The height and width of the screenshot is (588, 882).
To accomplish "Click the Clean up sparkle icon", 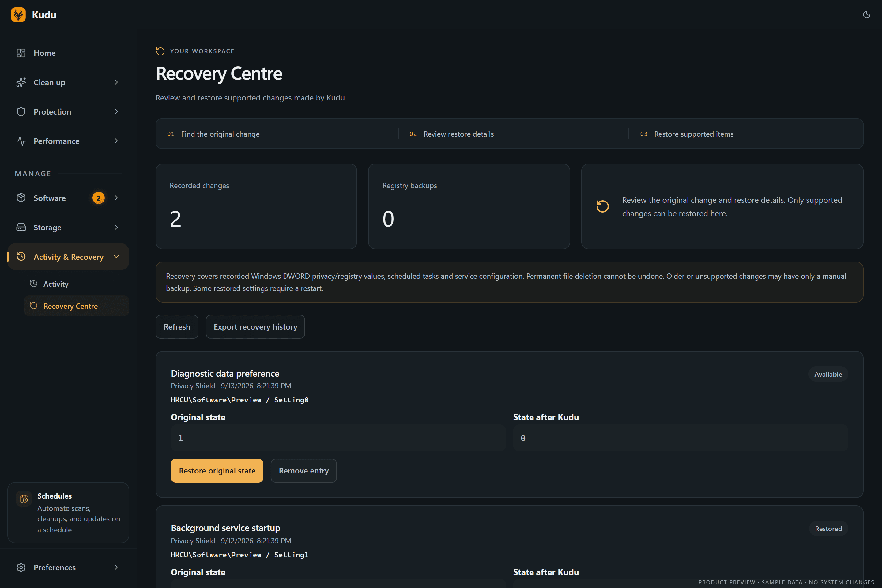I will coord(21,82).
